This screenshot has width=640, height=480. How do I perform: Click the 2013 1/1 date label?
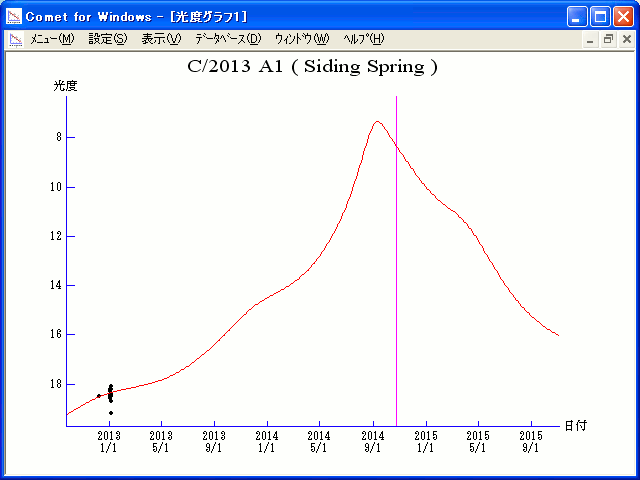coord(109,442)
